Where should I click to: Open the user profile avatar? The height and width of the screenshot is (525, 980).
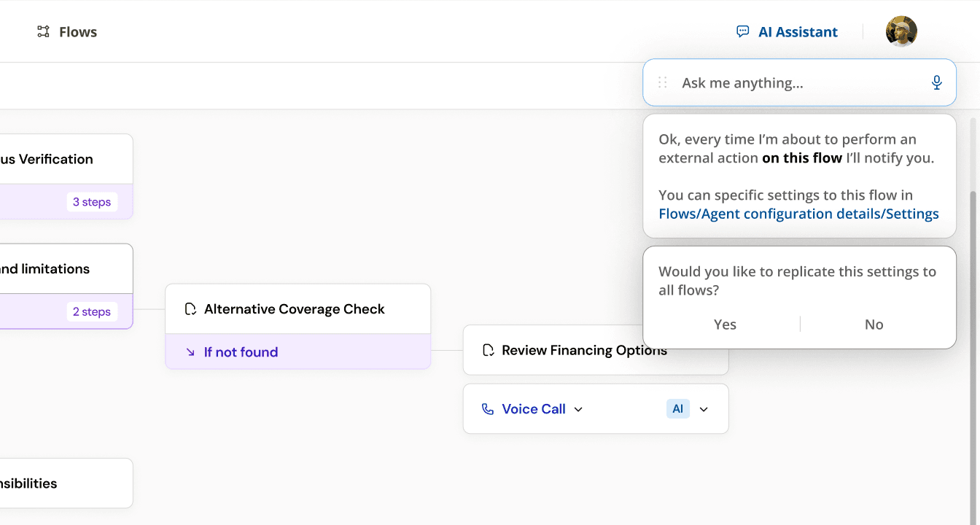tap(901, 31)
